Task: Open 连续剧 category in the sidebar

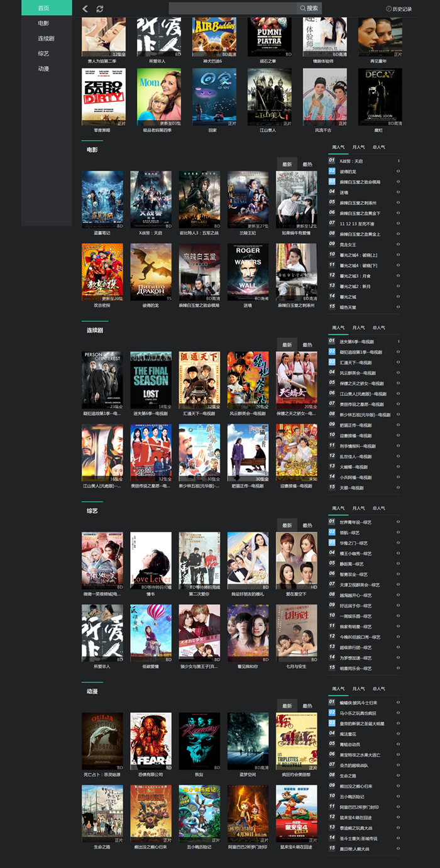Action: [46, 38]
